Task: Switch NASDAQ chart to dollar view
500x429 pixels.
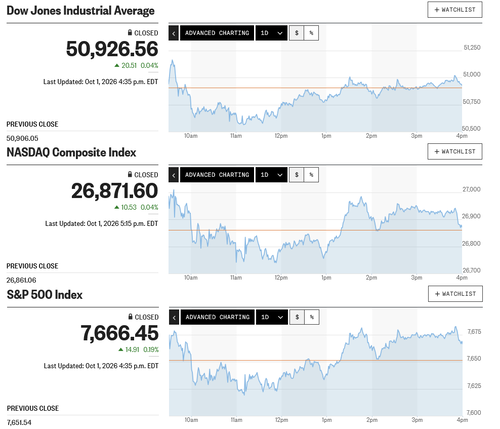Action: 296,175
